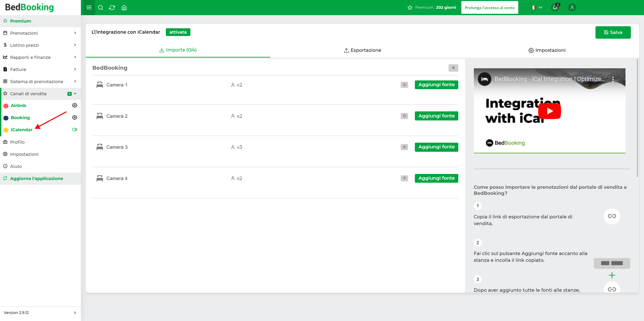The width and height of the screenshot is (644, 321).
Task: Play the iCal Integration YouTube video
Action: pos(549,111)
